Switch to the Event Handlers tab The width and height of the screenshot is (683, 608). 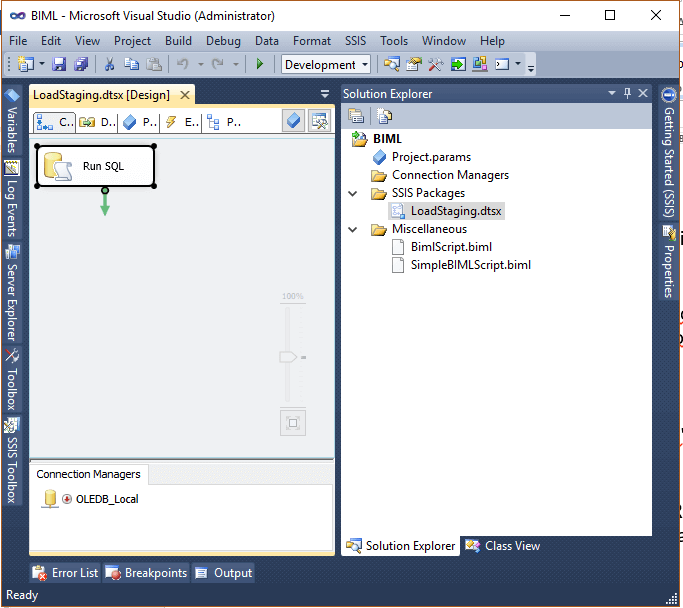click(181, 122)
